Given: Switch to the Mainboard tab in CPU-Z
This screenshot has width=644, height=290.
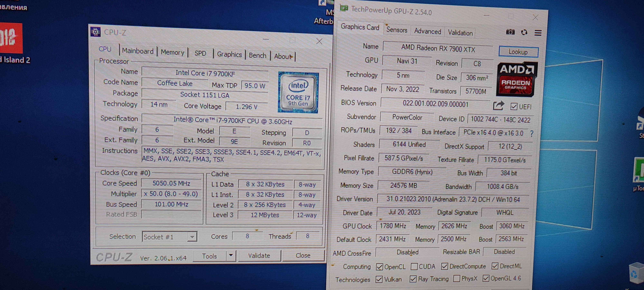Looking at the screenshot, I should [x=138, y=51].
